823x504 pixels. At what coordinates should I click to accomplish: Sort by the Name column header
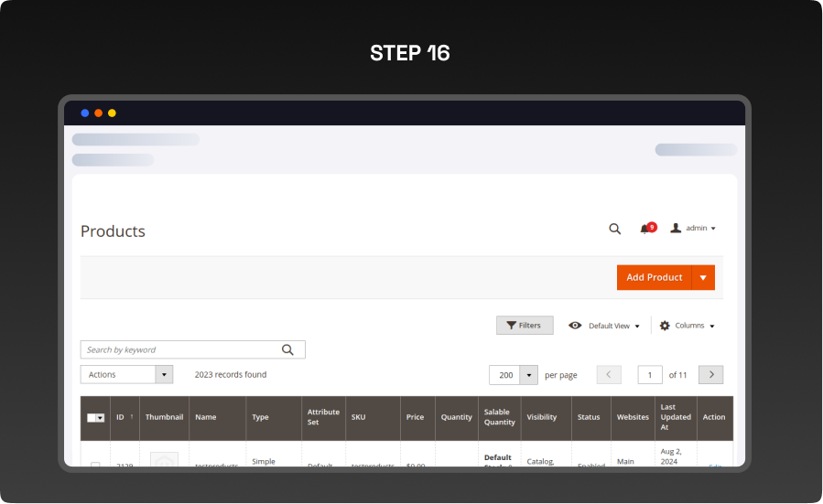pyautogui.click(x=206, y=418)
